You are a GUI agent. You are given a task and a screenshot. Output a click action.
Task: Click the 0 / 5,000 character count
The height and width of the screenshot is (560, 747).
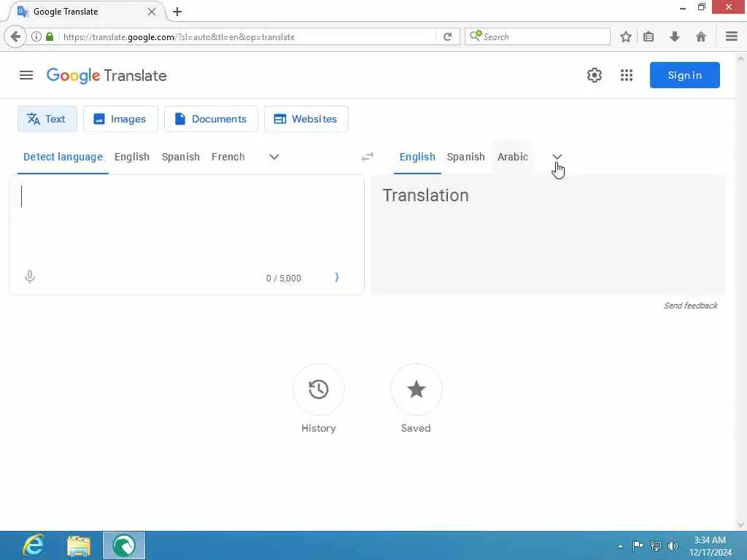284,278
